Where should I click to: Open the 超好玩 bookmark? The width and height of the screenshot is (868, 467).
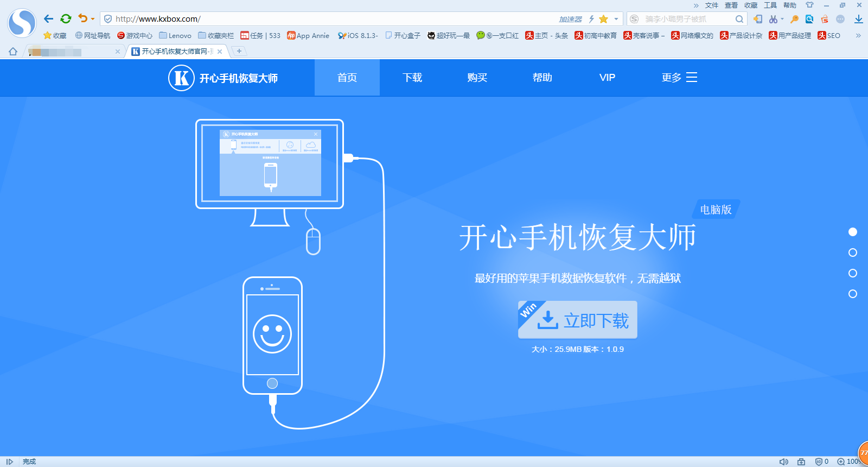pyautogui.click(x=449, y=35)
